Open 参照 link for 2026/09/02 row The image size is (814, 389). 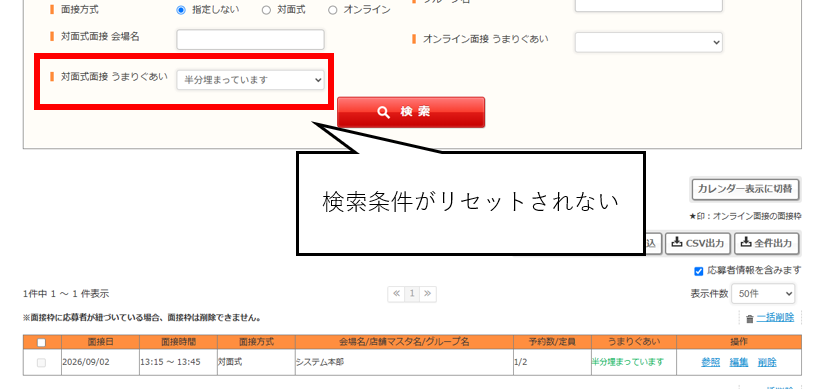[x=710, y=363]
